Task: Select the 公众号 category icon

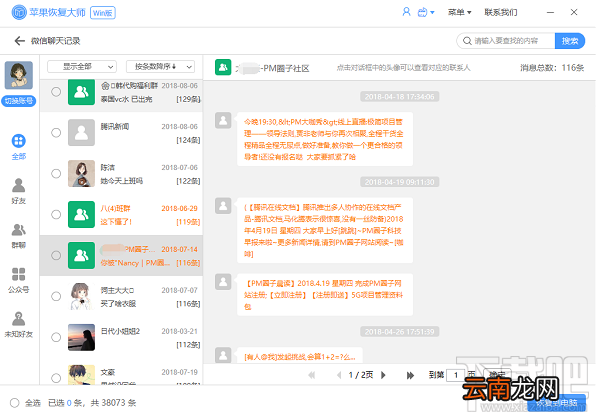Action: 19,274
